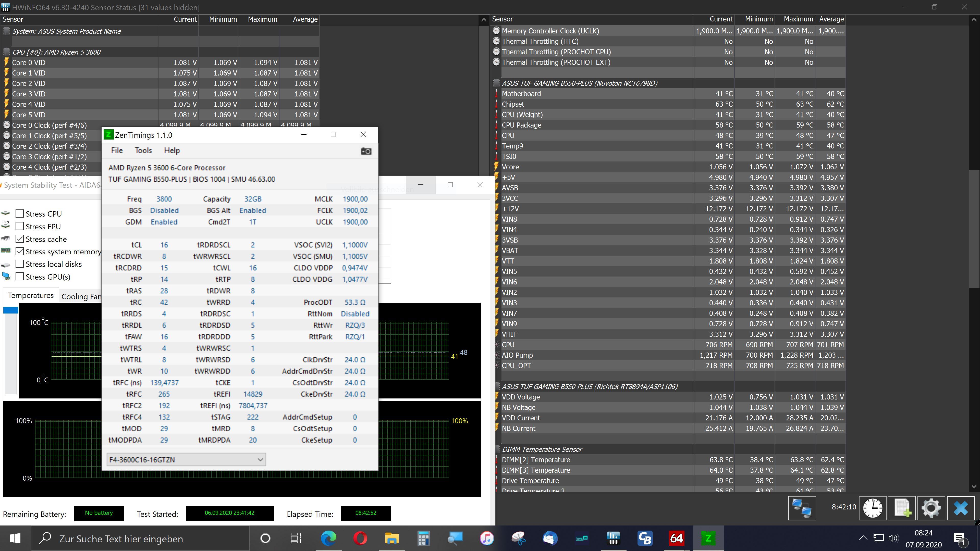Enable Stress FPU checkbox
This screenshot has height=551, width=980.
[20, 226]
